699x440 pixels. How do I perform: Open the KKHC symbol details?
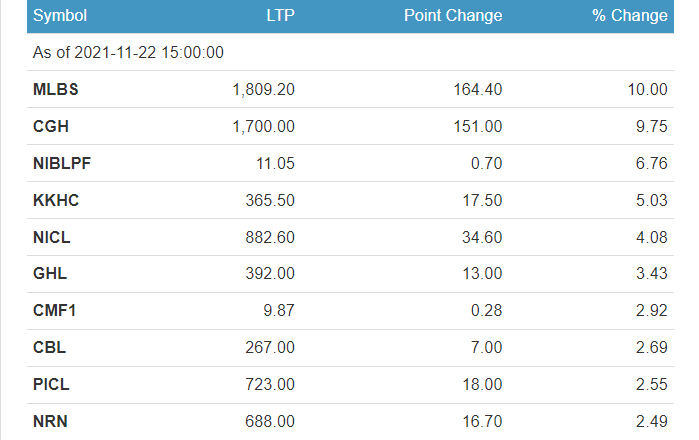(56, 200)
